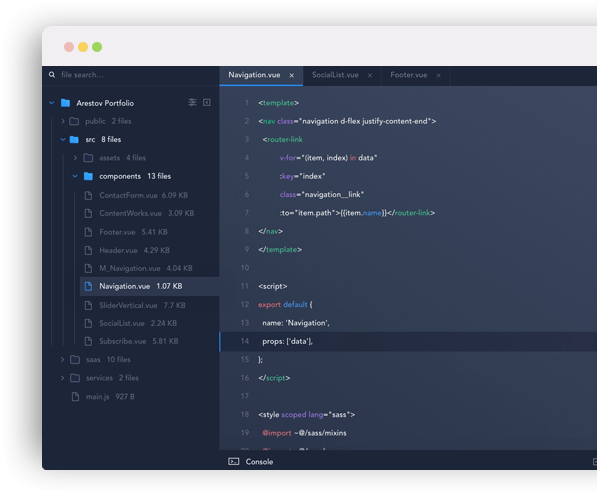Click file icon next to main.js
This screenshot has width=597, height=494.
tap(75, 396)
